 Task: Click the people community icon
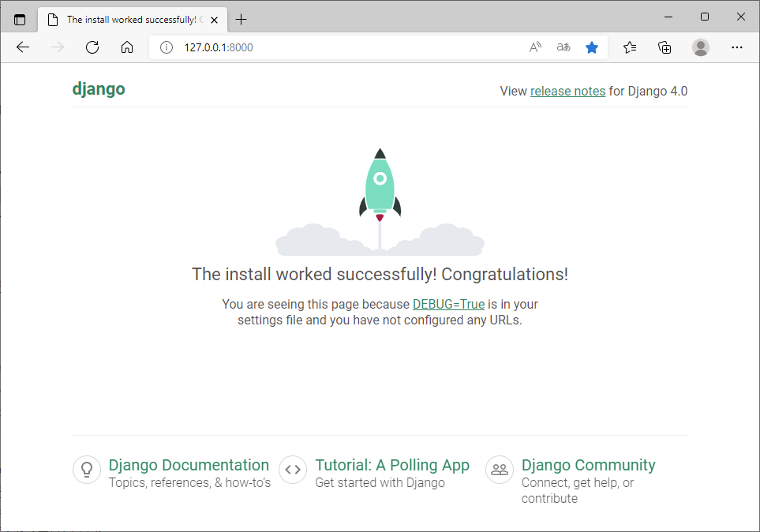[500, 470]
